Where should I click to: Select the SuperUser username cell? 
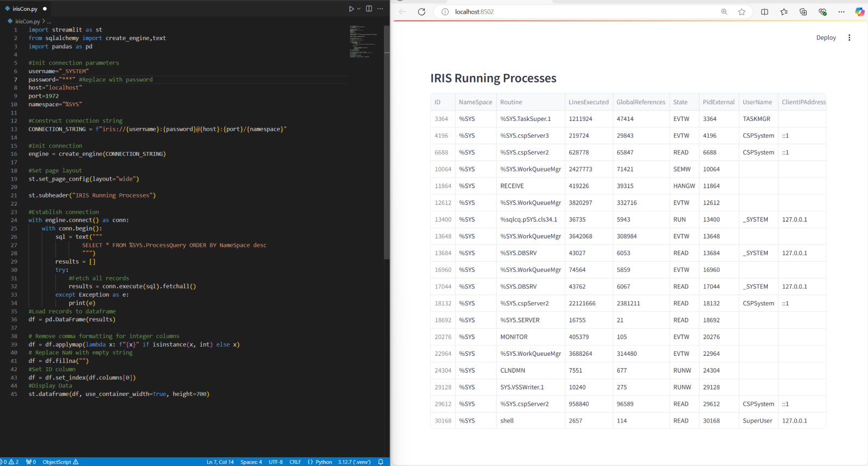tap(758, 421)
